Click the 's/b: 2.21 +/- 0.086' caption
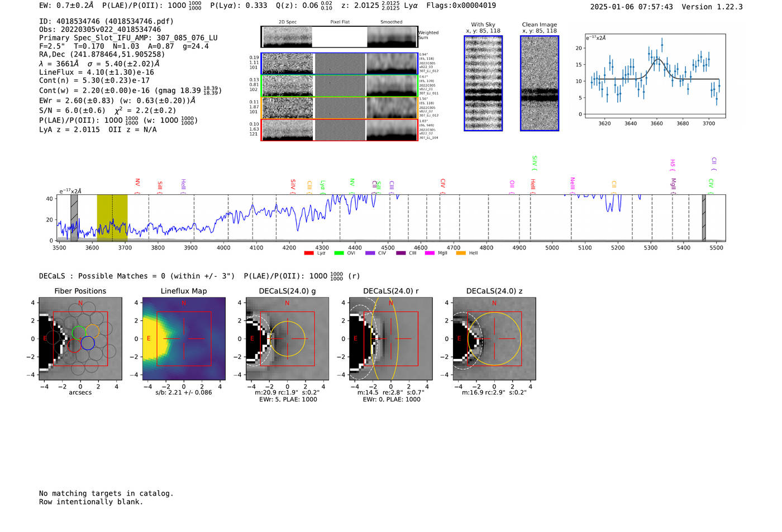This screenshot has height=532, width=782. click(184, 392)
